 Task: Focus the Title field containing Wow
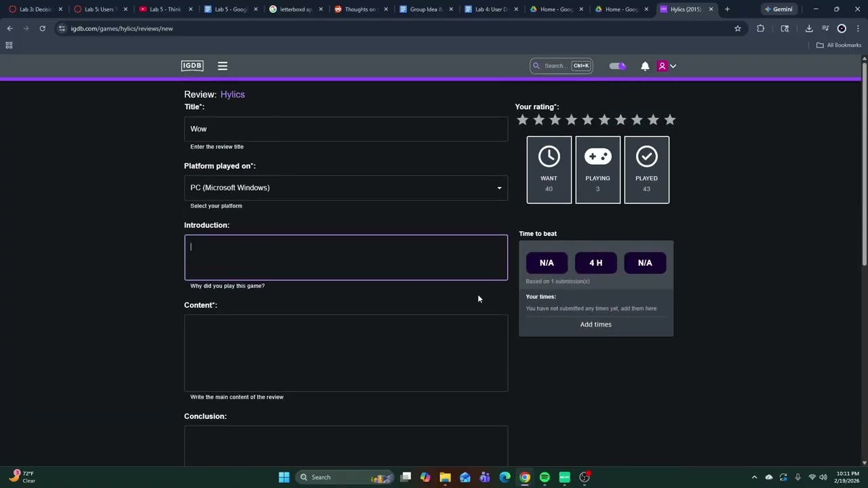tap(346, 129)
